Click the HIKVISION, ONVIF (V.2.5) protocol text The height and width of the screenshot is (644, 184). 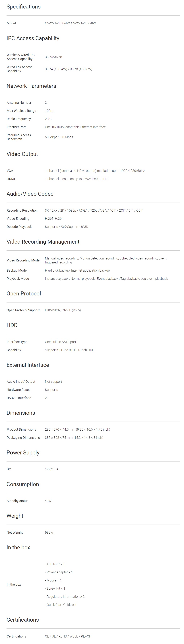pos(63,310)
